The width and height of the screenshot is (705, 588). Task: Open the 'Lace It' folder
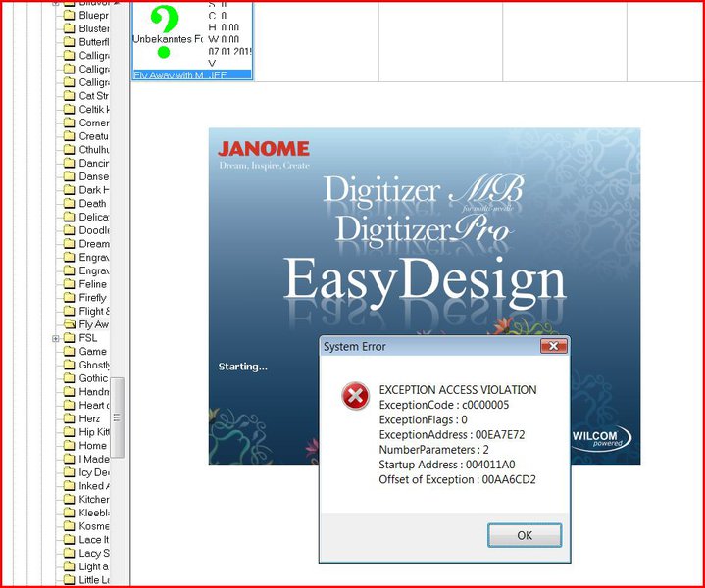click(x=93, y=539)
